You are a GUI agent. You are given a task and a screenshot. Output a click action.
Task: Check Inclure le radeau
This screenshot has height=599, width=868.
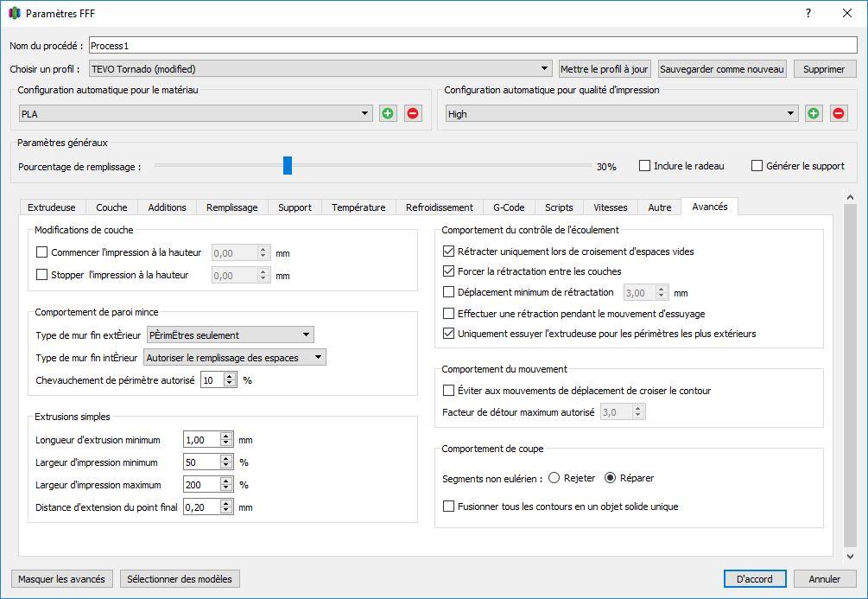(644, 165)
